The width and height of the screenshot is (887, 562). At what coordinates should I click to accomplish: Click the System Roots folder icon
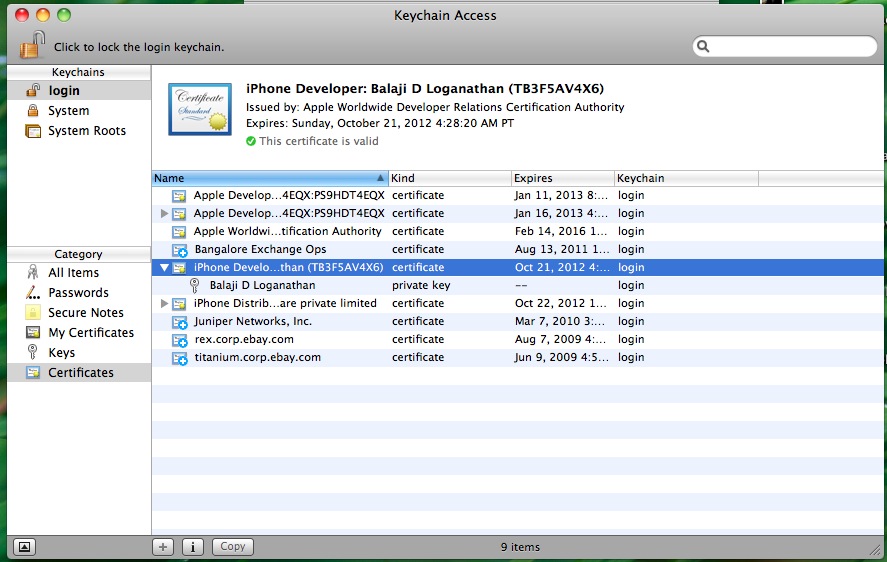33,131
